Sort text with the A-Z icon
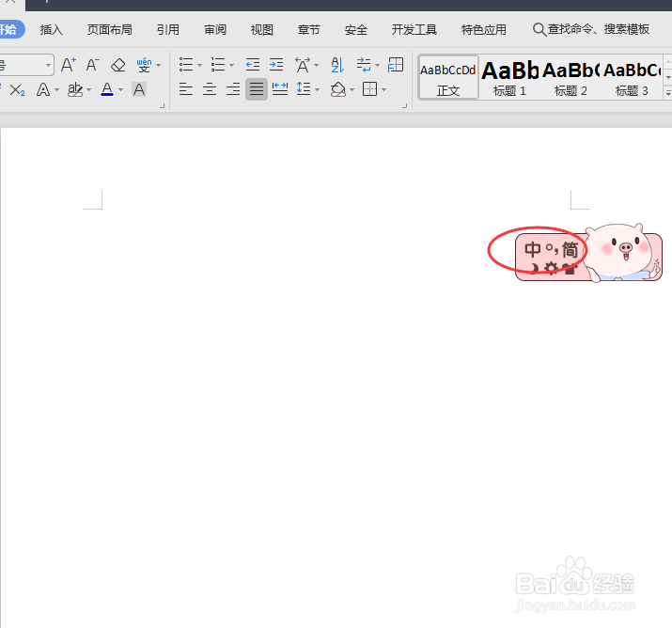 (337, 65)
